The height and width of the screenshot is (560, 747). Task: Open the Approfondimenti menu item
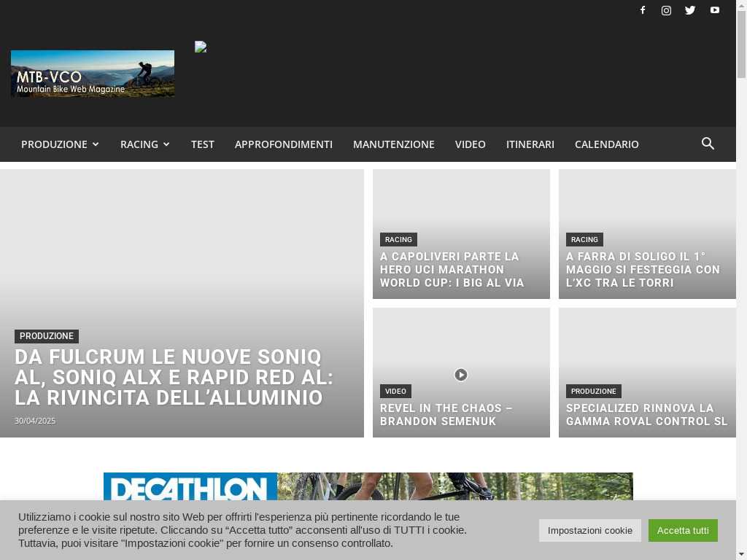click(x=284, y=144)
